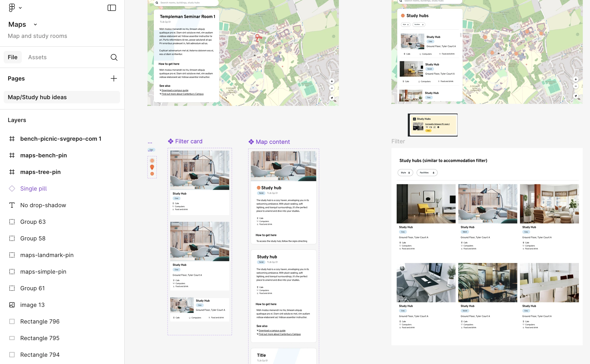Click the location arrow on left map
The image size is (590, 364).
[332, 98]
